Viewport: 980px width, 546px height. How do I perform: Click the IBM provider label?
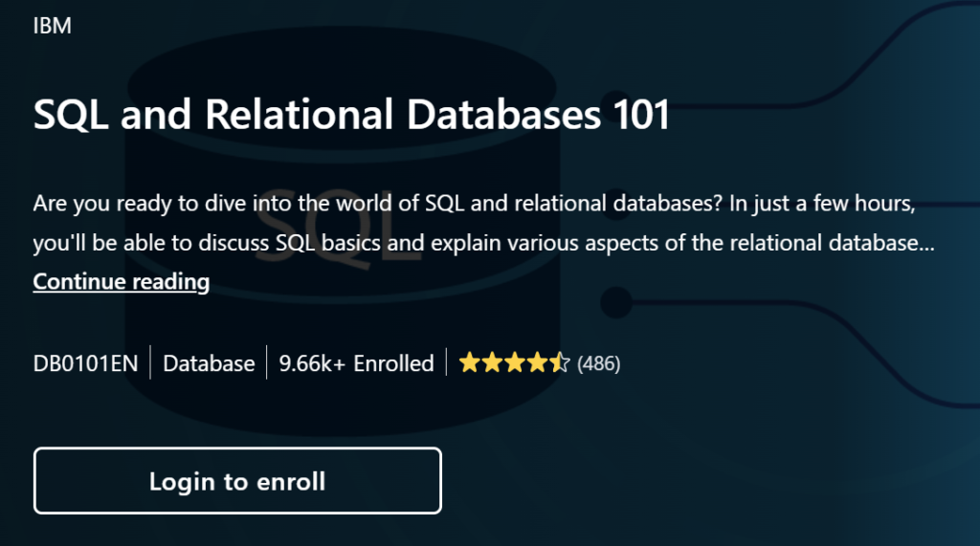[x=53, y=26]
